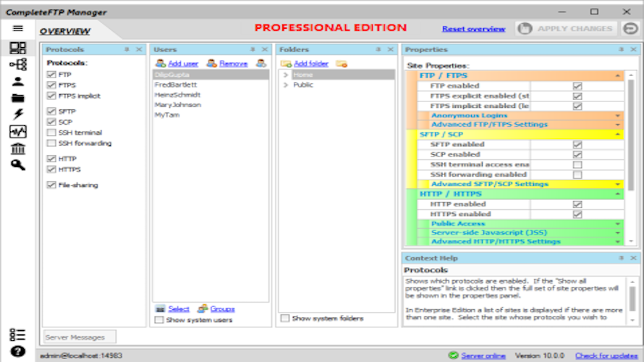Click the Reset overview link
Screen dimensions: 644x362
click(x=473, y=29)
